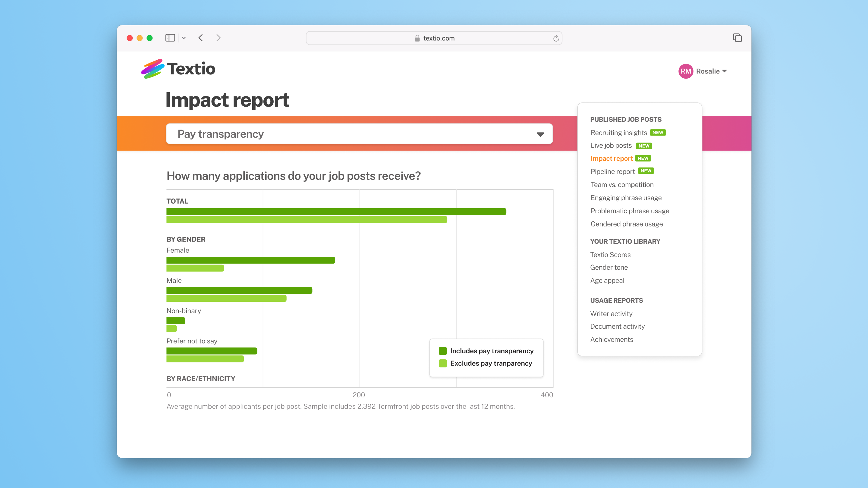
Task: Toggle the Safari sidebar icon
Action: (x=170, y=38)
